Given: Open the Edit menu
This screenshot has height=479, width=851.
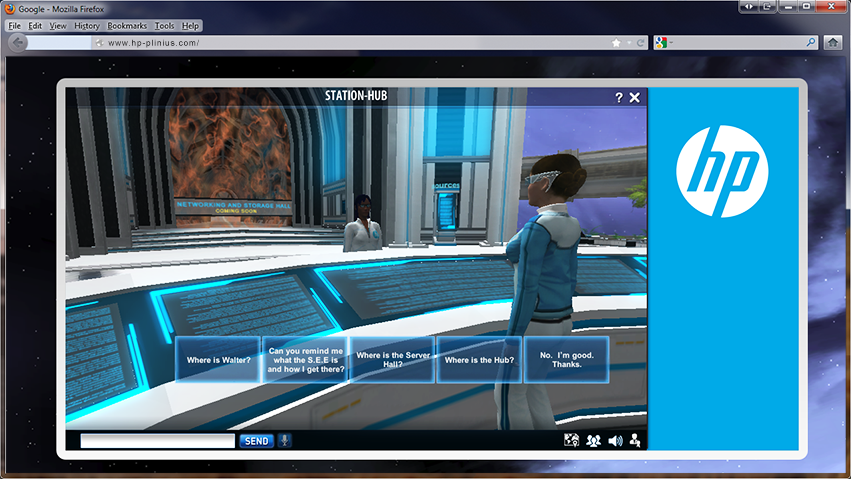Looking at the screenshot, I should click(35, 25).
